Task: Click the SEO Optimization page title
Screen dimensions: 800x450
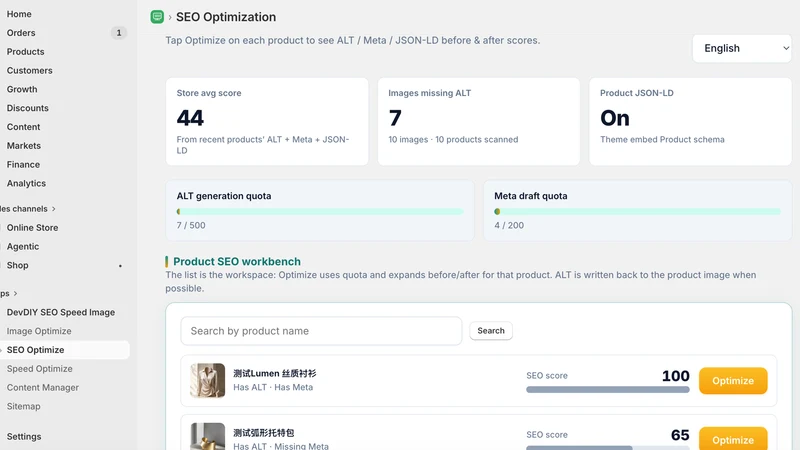Action: click(226, 17)
